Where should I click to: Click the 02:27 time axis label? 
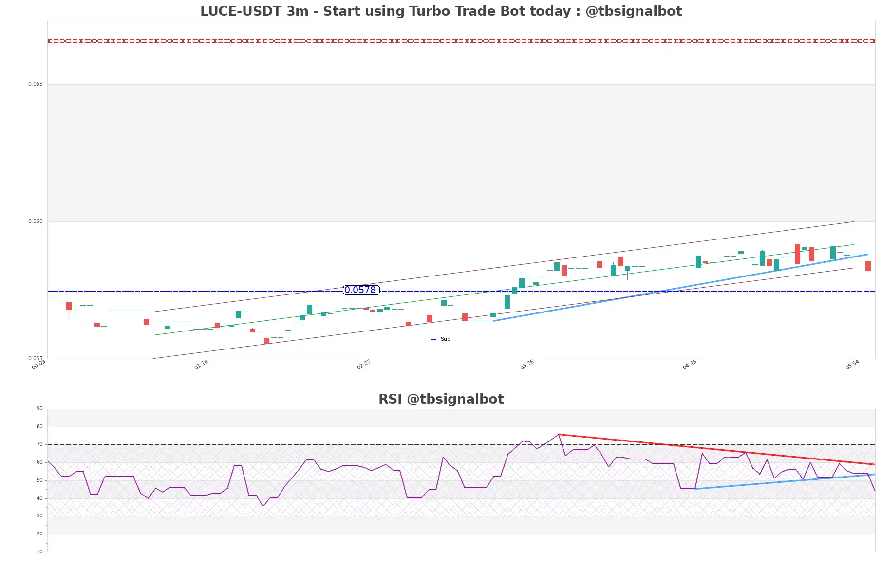pos(364,365)
